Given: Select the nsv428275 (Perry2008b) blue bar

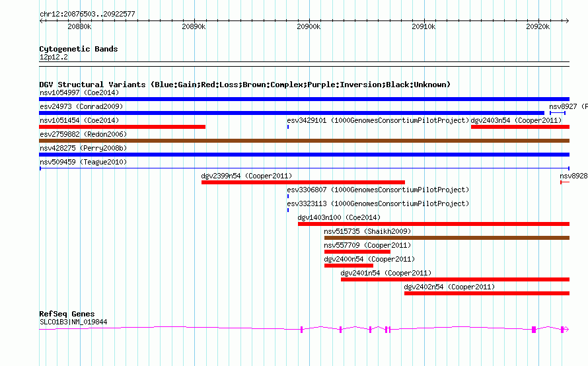Looking at the screenshot, I should 304,155.
